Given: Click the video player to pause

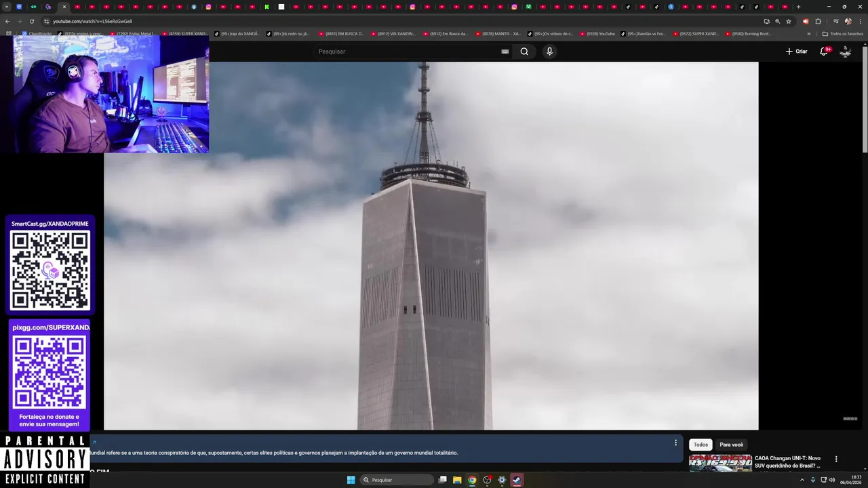Looking at the screenshot, I should pos(431,245).
